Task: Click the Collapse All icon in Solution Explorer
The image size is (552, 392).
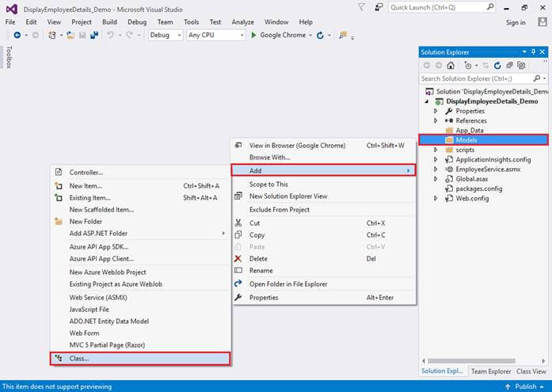Action: coord(509,66)
